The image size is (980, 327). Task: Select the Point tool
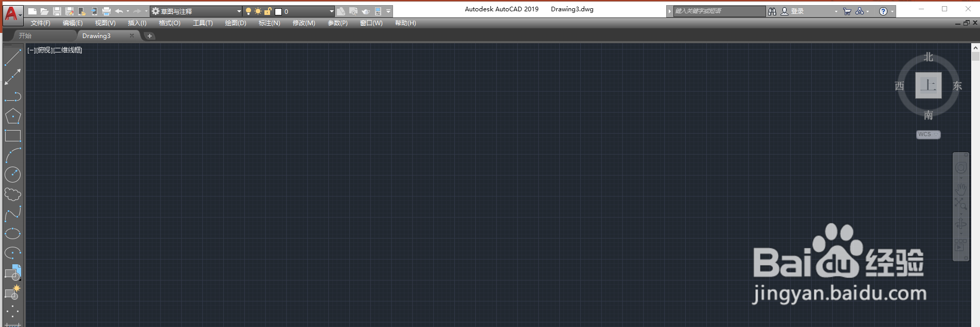pos(13,311)
